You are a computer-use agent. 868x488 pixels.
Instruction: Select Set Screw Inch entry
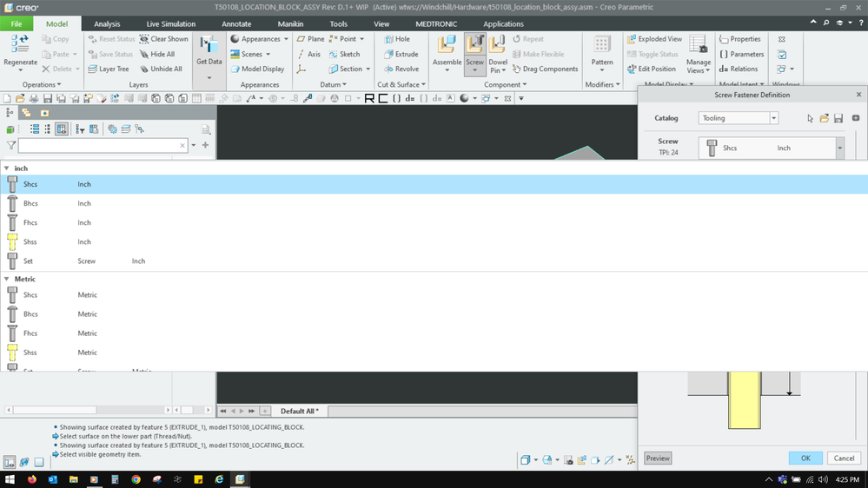click(x=434, y=261)
